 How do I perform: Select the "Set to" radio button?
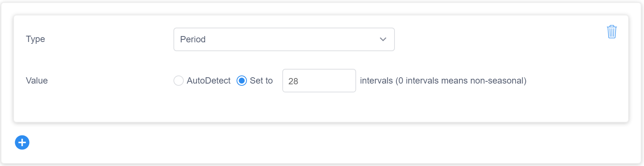tap(242, 81)
